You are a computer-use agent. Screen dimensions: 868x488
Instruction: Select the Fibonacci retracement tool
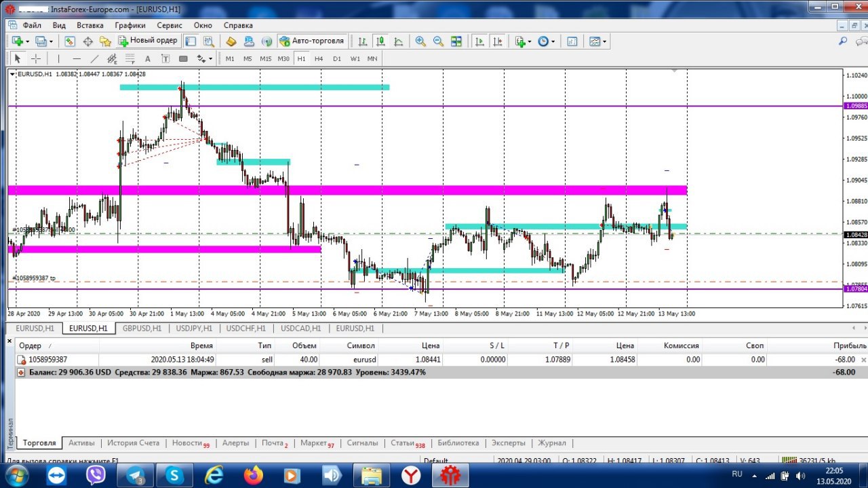[130, 58]
